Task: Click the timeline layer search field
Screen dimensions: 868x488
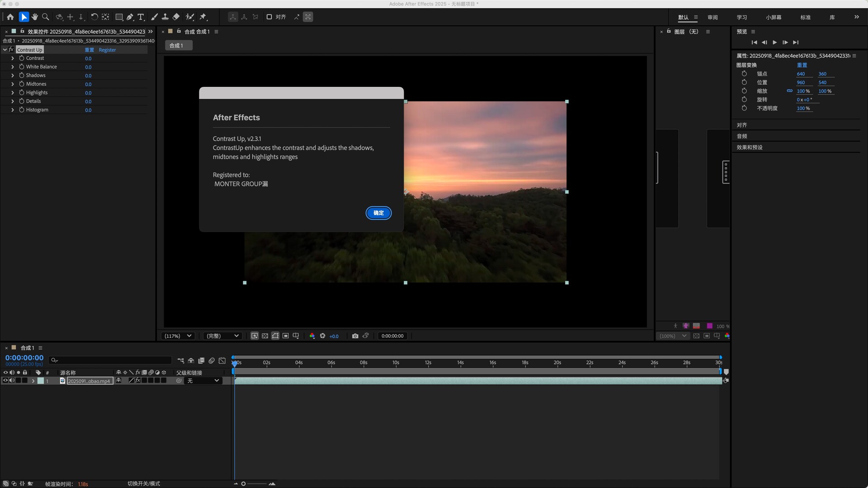Action: (111, 360)
